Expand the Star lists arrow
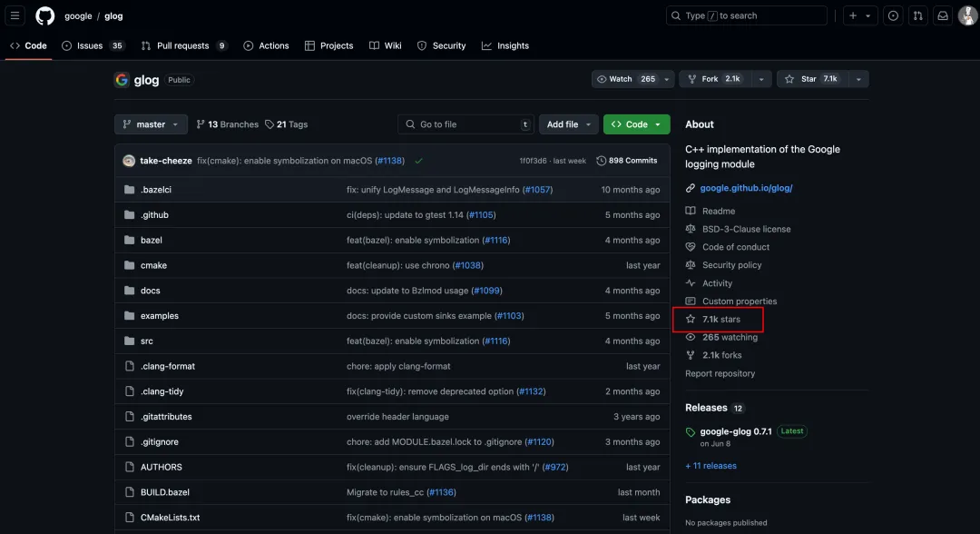Image resolution: width=980 pixels, height=534 pixels. pos(858,79)
